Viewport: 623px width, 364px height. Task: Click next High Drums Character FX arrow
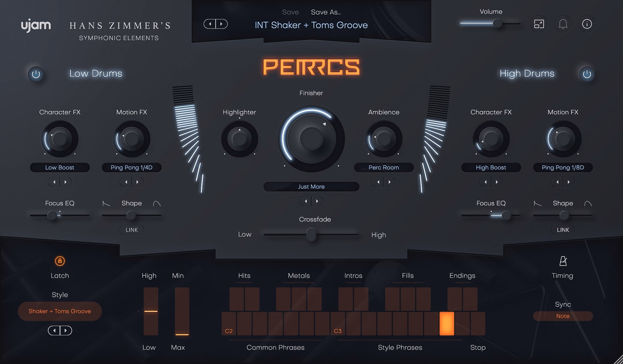(x=497, y=182)
